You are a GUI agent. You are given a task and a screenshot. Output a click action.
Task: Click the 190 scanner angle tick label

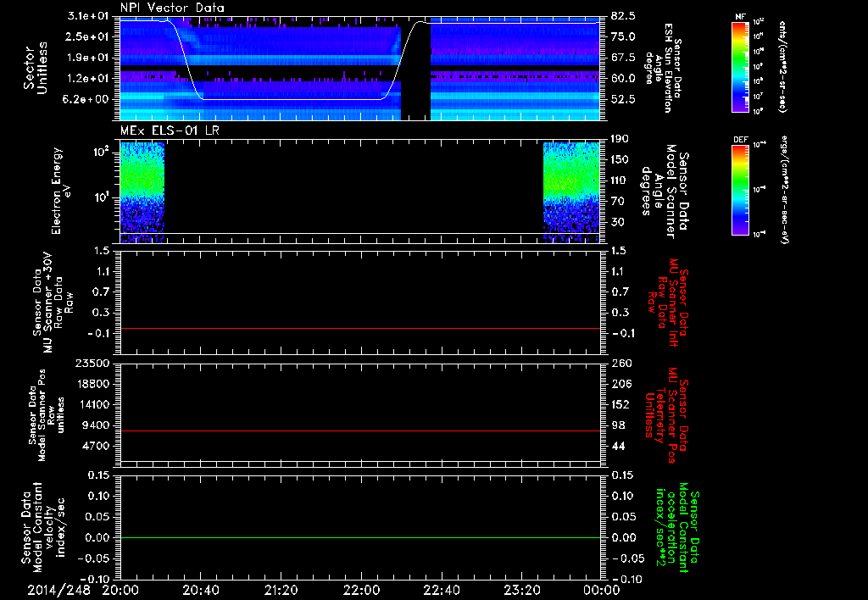[620, 139]
